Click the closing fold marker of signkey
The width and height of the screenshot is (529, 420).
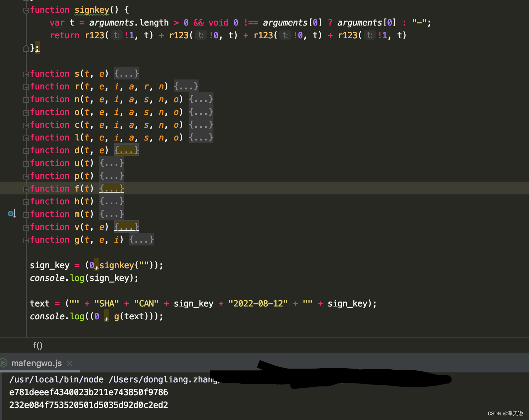pos(26,48)
